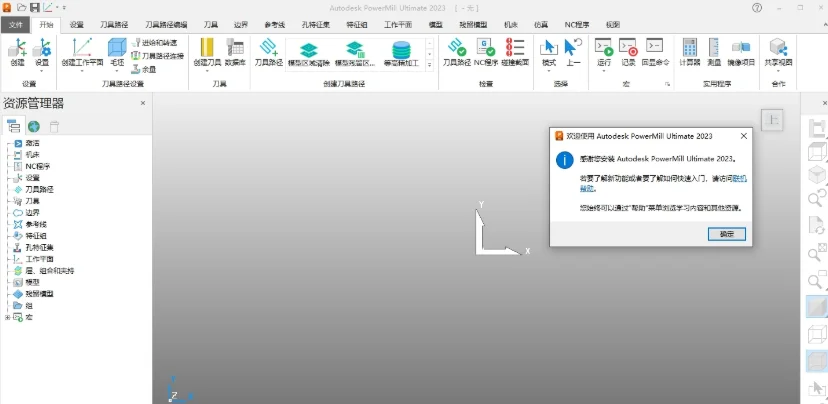Switch to the 工作平面 ribbon tab
The height and width of the screenshot is (404, 828).
tap(398, 25)
